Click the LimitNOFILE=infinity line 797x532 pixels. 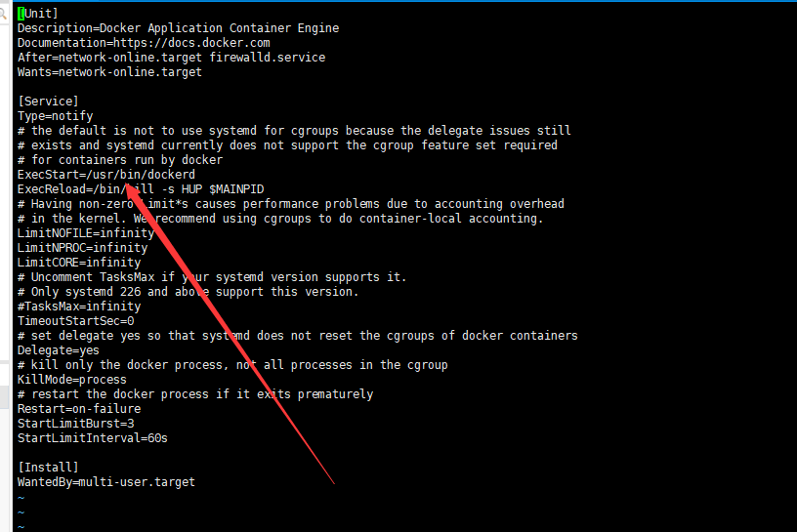(79, 233)
